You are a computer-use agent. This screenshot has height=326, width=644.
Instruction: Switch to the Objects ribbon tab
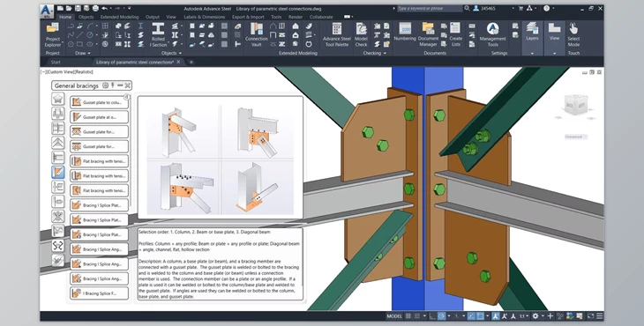pyautogui.click(x=86, y=18)
